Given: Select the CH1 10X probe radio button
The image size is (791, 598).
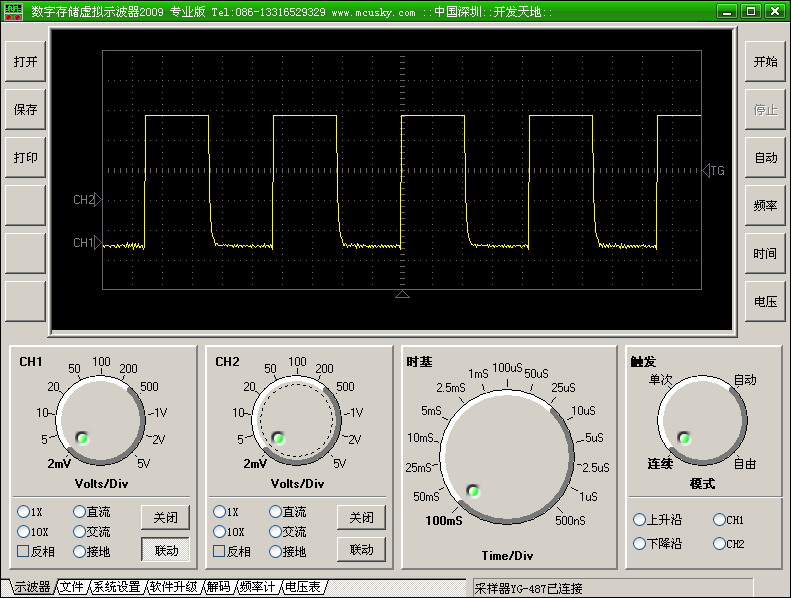Looking at the screenshot, I should (x=24, y=532).
